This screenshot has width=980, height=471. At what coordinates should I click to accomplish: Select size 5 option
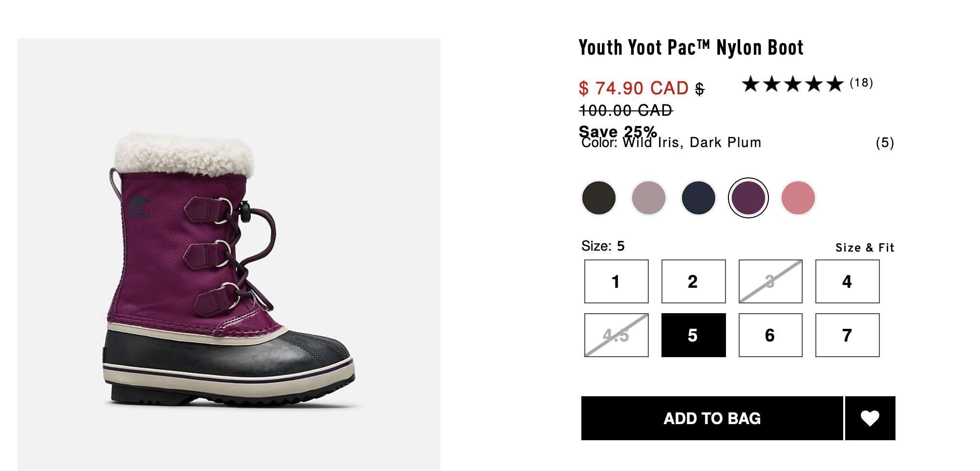pyautogui.click(x=693, y=335)
